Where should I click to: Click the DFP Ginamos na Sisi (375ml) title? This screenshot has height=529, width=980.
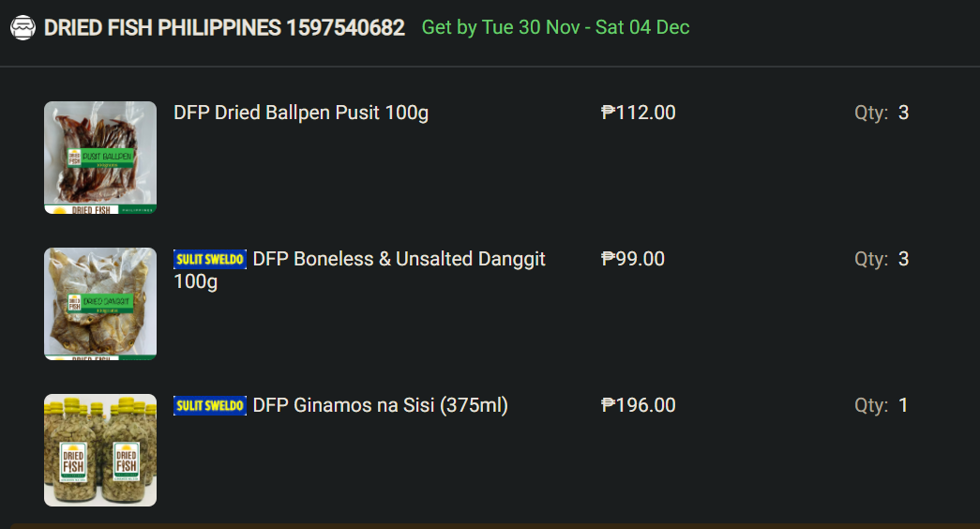pyautogui.click(x=380, y=405)
